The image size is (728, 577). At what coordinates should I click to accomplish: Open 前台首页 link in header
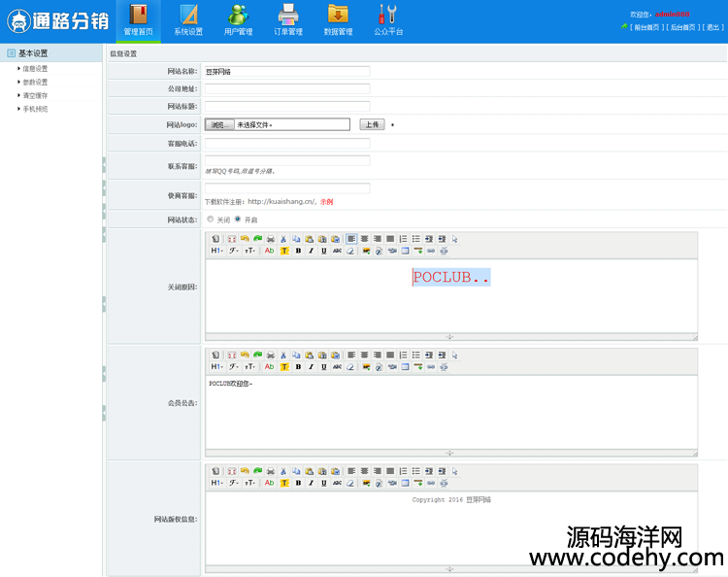(646, 27)
